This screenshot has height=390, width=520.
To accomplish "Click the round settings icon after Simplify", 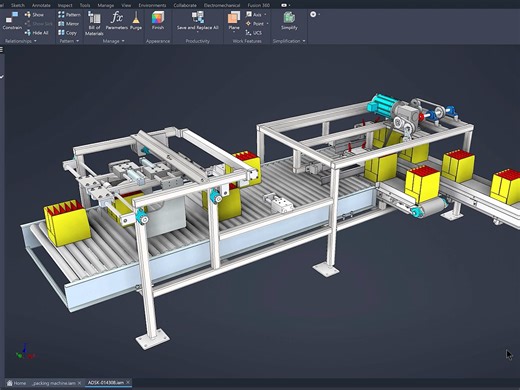I will point(313,14).
